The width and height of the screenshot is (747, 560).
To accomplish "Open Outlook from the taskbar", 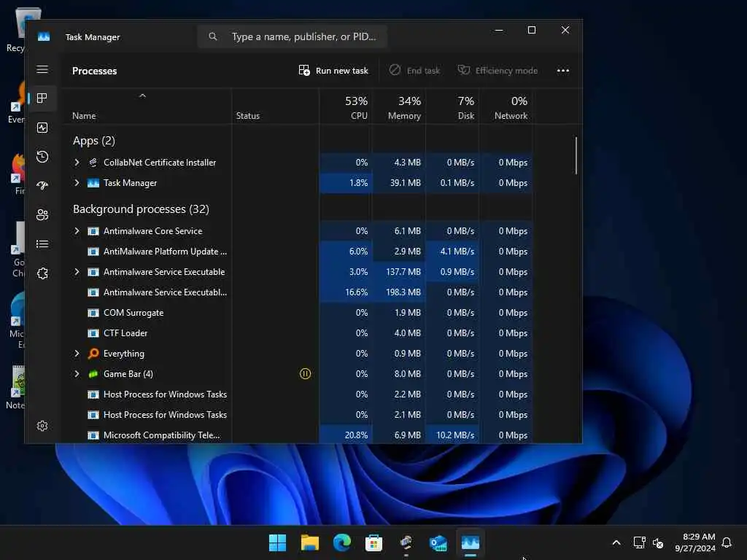I will point(438,542).
